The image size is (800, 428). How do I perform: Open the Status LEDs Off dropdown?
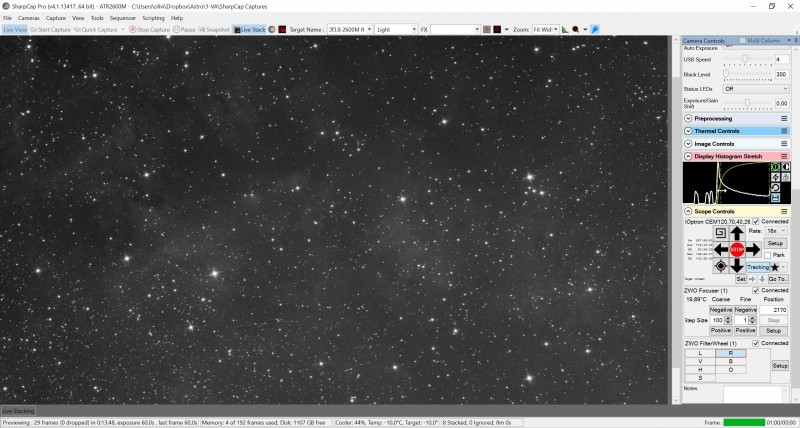756,89
